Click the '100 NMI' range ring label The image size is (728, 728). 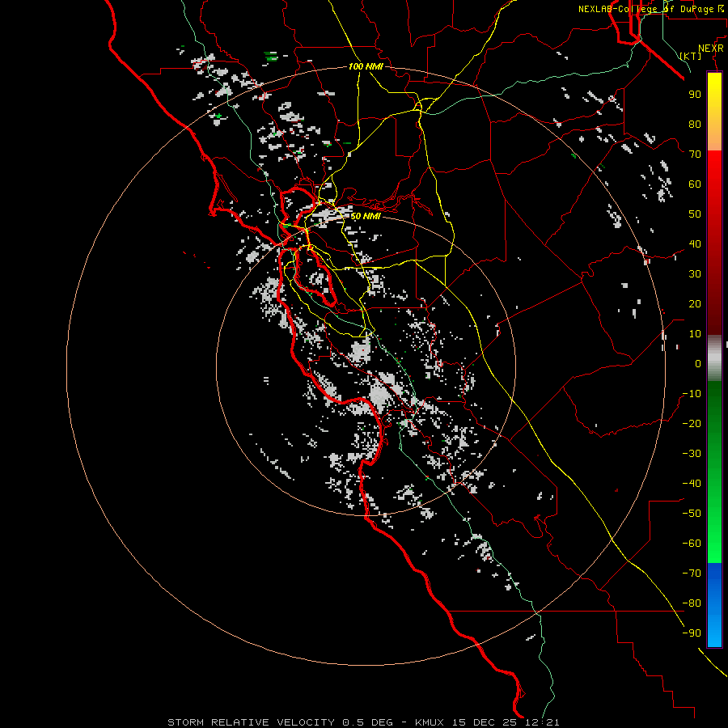click(366, 66)
